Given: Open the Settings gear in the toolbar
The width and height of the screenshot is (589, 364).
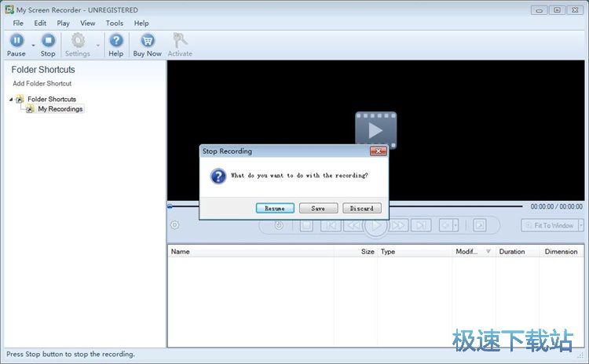Looking at the screenshot, I should pyautogui.click(x=78, y=45).
